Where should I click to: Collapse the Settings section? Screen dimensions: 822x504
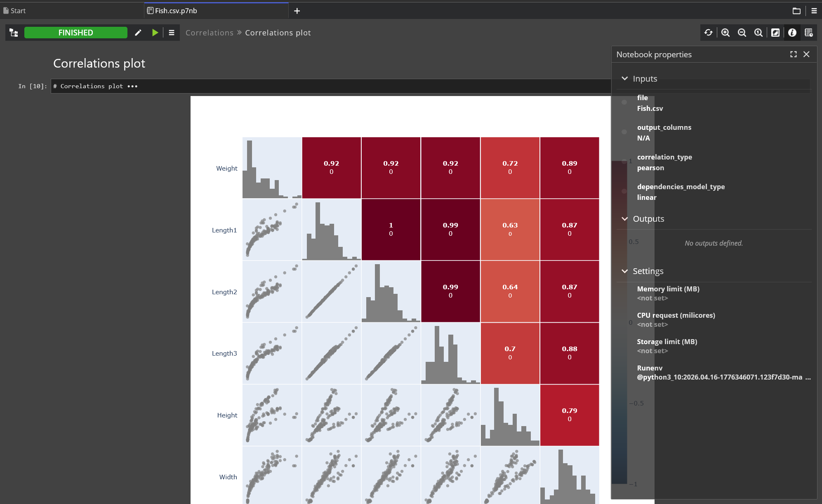coord(625,271)
